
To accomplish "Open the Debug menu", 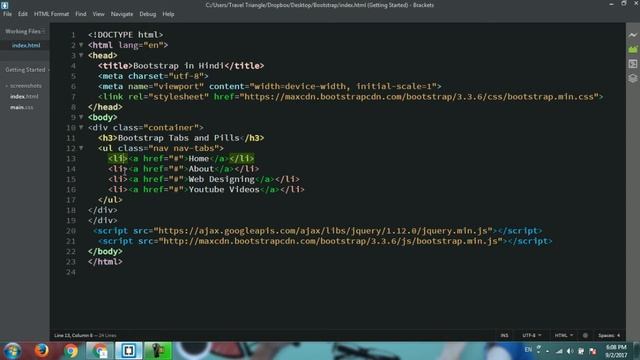I will [x=148, y=14].
